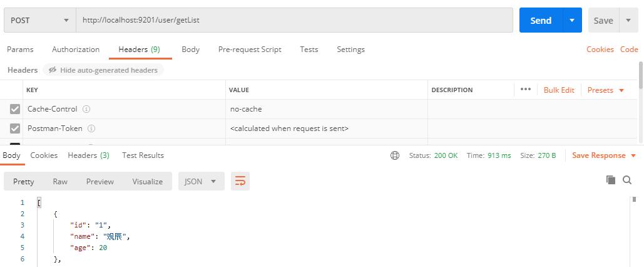Click the globe network icon beside Status
644x267 pixels.
pyautogui.click(x=395, y=155)
